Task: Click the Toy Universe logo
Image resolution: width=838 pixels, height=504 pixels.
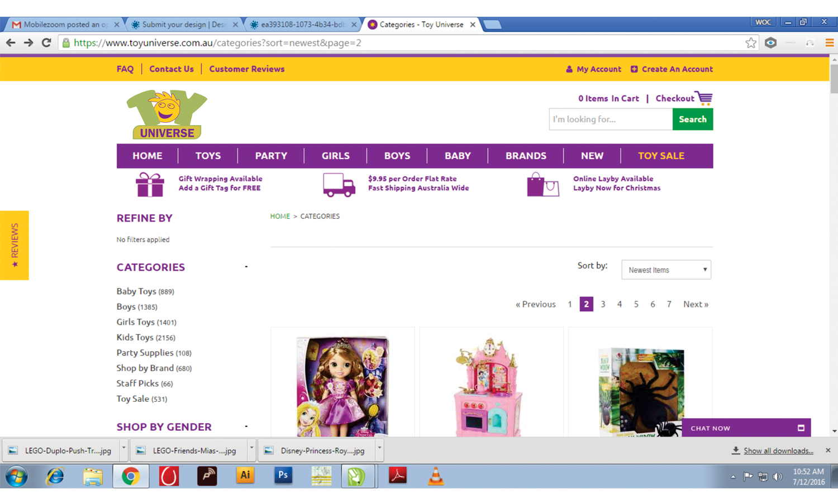Action: coord(166,114)
